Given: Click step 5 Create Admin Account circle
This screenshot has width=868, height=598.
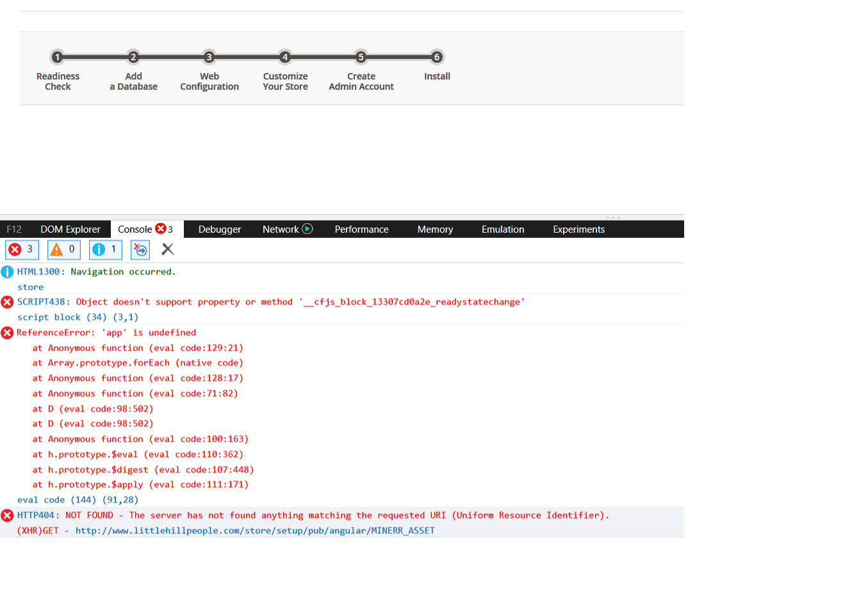Looking at the screenshot, I should pyautogui.click(x=361, y=57).
